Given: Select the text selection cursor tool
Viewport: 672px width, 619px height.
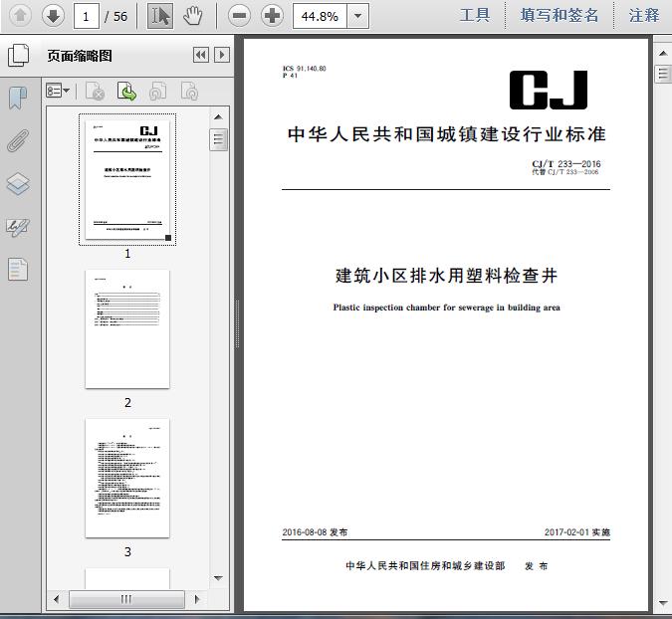Looking at the screenshot, I should pos(159,15).
